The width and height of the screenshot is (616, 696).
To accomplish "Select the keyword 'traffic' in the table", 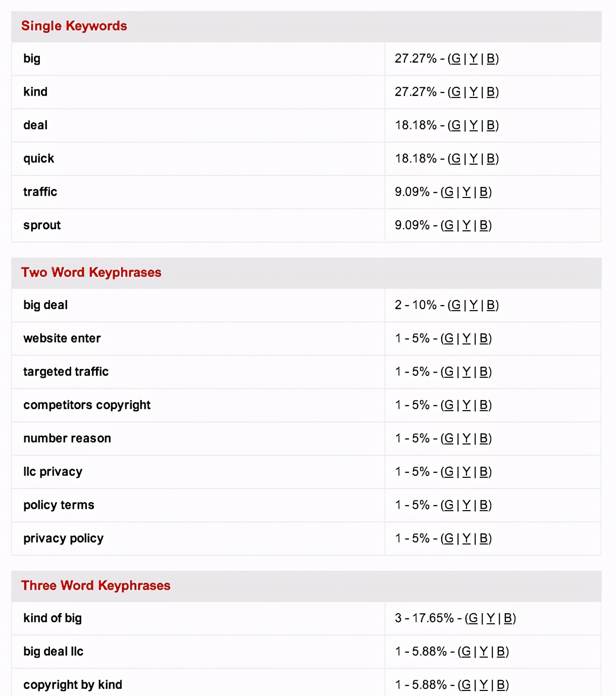I will point(40,192).
